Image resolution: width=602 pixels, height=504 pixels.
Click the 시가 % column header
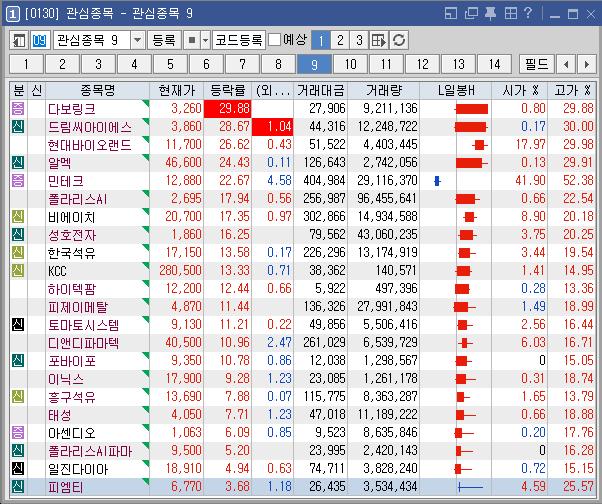pos(519,91)
